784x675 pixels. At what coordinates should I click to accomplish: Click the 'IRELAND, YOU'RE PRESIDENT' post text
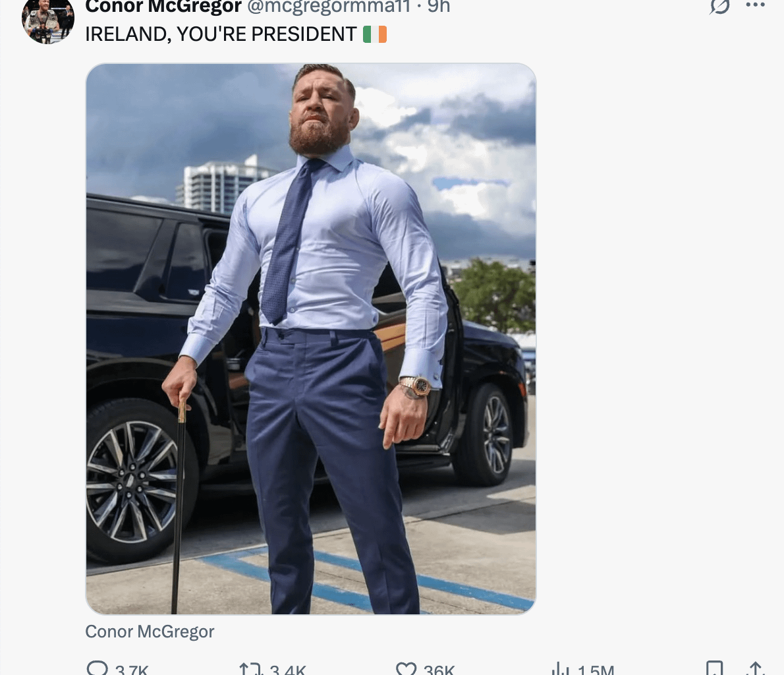point(221,34)
